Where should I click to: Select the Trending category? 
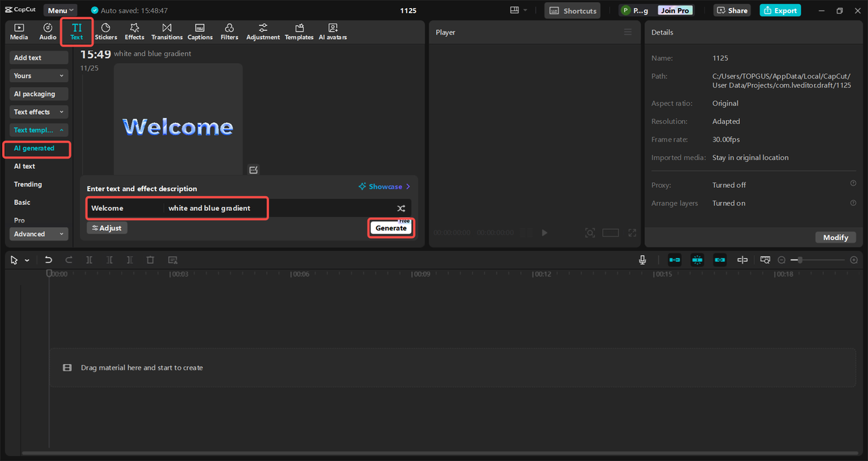(28, 184)
